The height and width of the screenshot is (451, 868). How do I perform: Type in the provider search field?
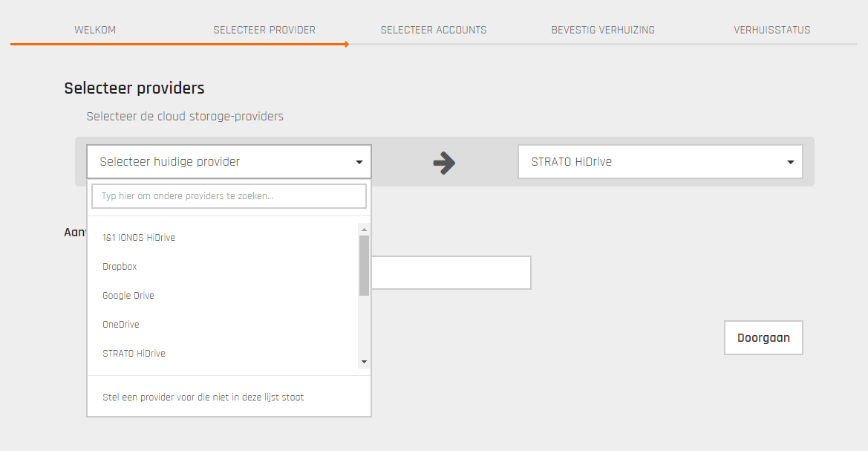(x=229, y=196)
